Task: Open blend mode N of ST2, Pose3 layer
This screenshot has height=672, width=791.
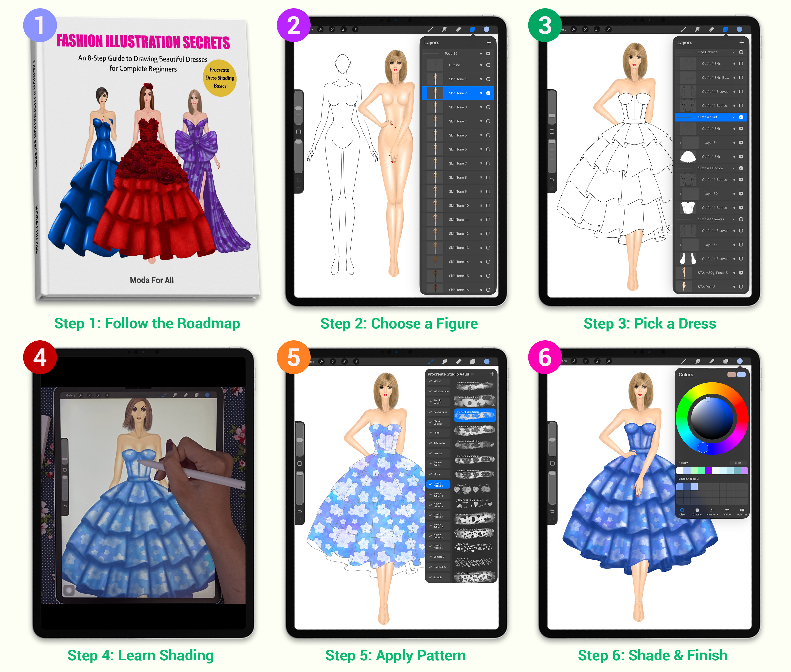Action: [x=733, y=287]
